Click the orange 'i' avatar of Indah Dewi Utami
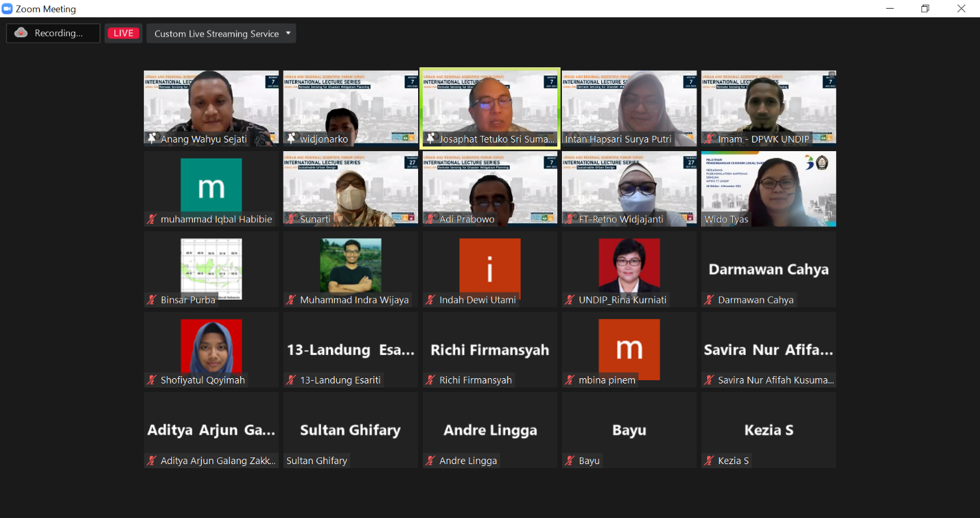 point(489,268)
